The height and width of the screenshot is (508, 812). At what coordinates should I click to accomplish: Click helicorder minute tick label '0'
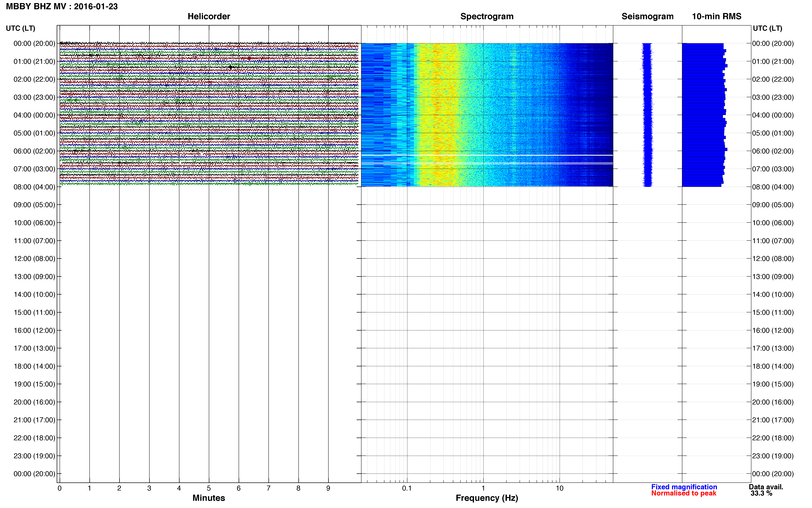point(59,488)
